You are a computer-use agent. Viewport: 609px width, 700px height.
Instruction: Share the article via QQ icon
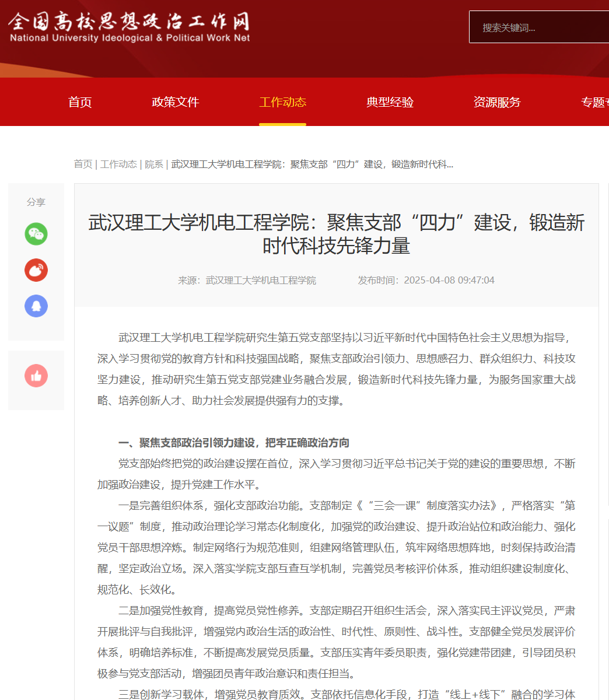click(x=36, y=306)
